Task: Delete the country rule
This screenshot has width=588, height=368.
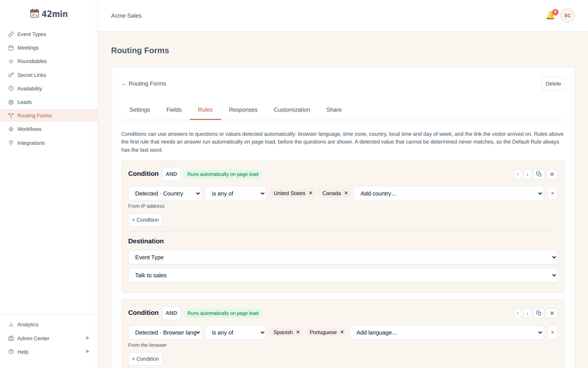Action: (552, 174)
